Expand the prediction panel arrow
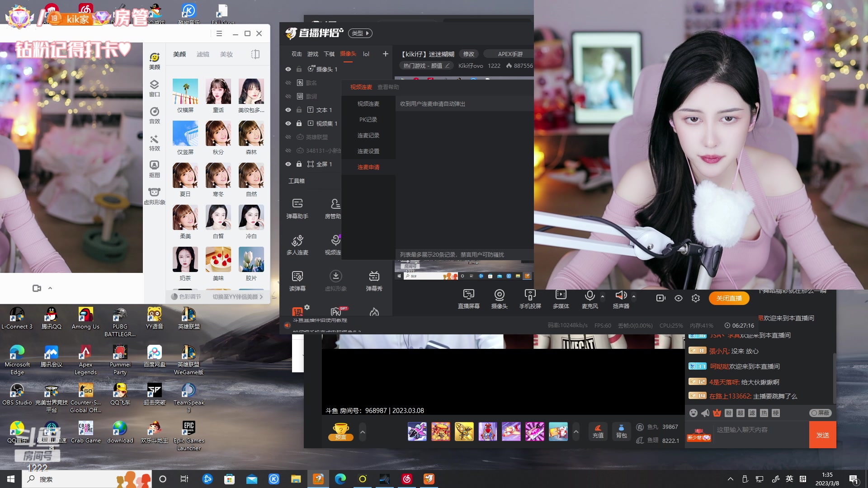This screenshot has height=488, width=868. click(362, 432)
